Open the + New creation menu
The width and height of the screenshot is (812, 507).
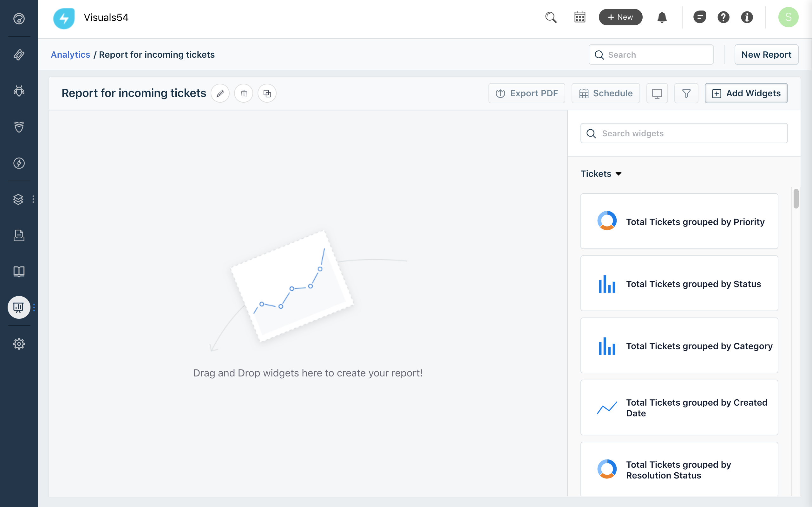(x=620, y=17)
